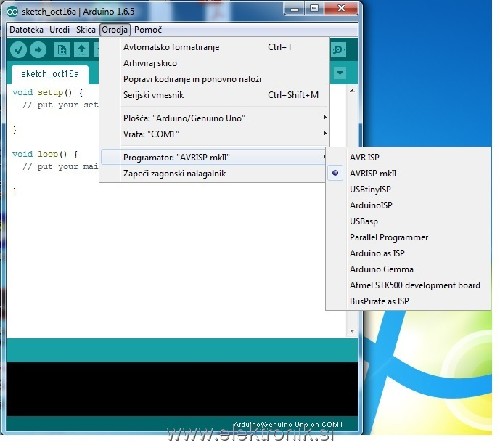Switch to the sketch_oct16a tab
The image size is (500, 448).
tap(50, 74)
